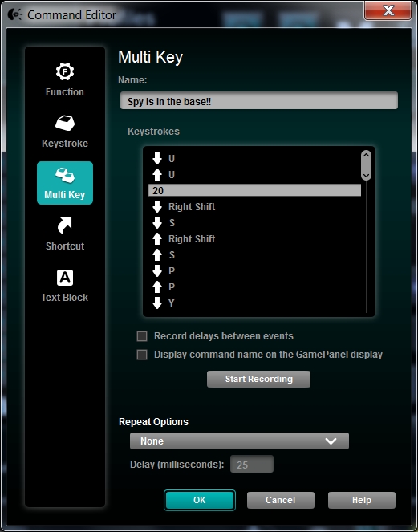
Task: Toggle Display command name on GamePanel
Action: (x=142, y=355)
